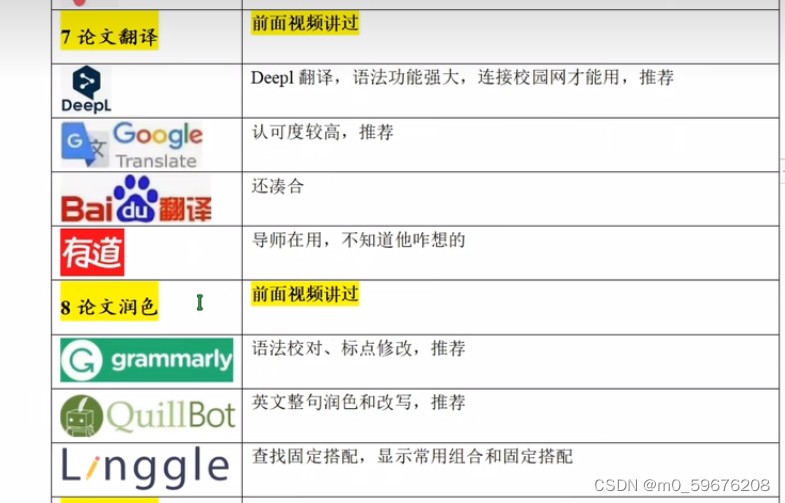
Task: Click the text "英文整句润色和改写，推荐"
Action: point(358,402)
